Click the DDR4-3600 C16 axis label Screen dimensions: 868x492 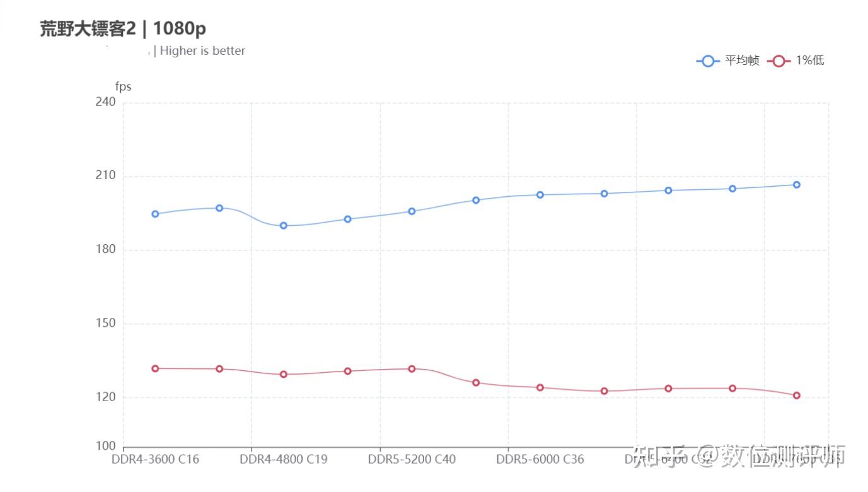[x=155, y=459]
